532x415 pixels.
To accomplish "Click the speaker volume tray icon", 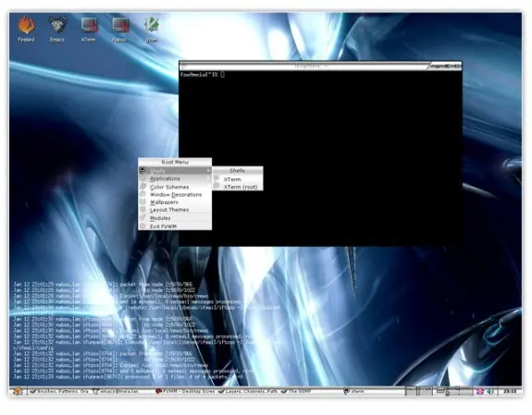I will click(x=490, y=392).
